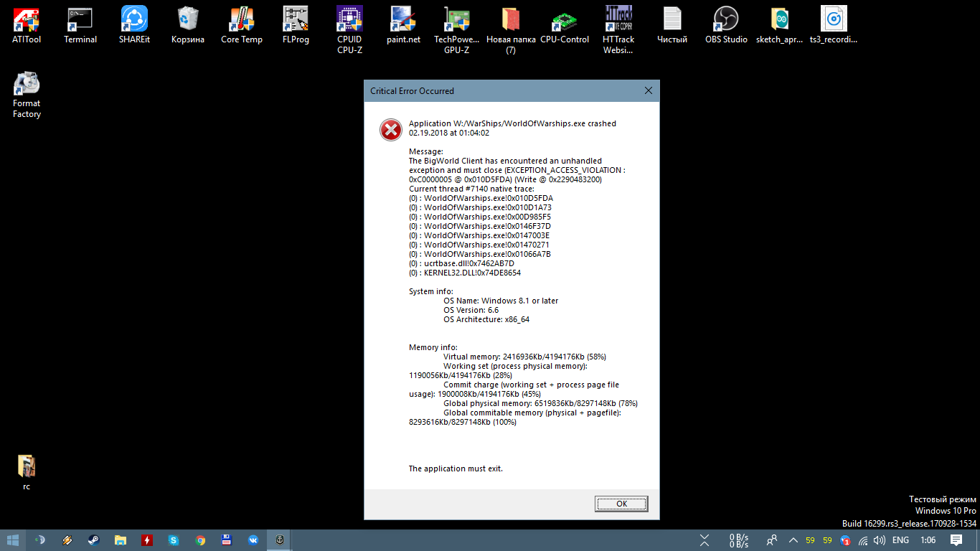Open the Terminal desktop shortcut
Image resolution: width=980 pixels, height=551 pixels.
[x=80, y=25]
